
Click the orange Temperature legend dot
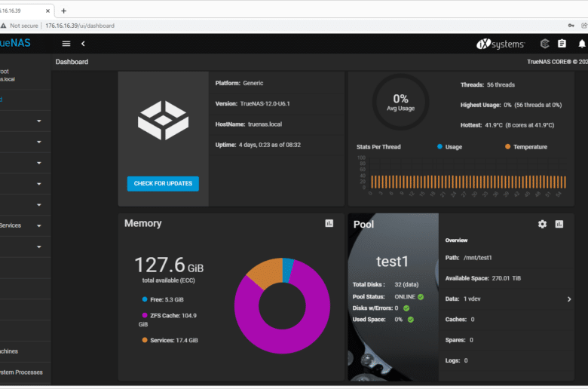point(507,147)
